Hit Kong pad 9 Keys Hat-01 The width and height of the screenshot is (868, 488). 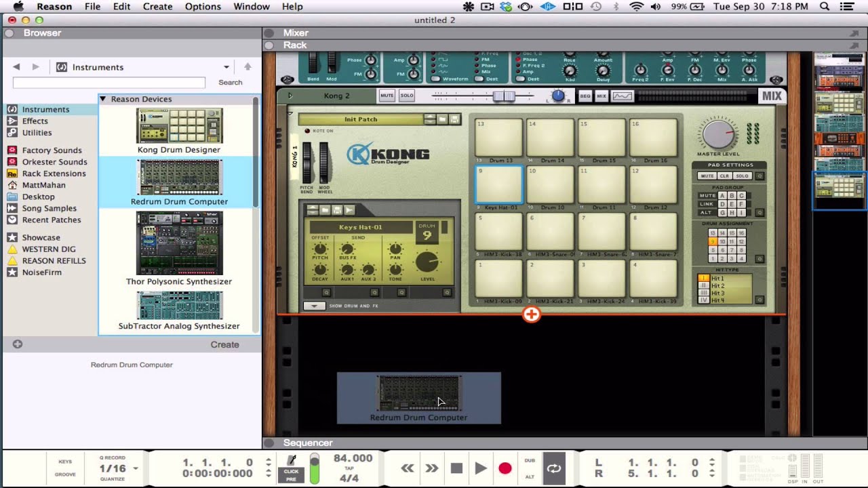coord(499,184)
